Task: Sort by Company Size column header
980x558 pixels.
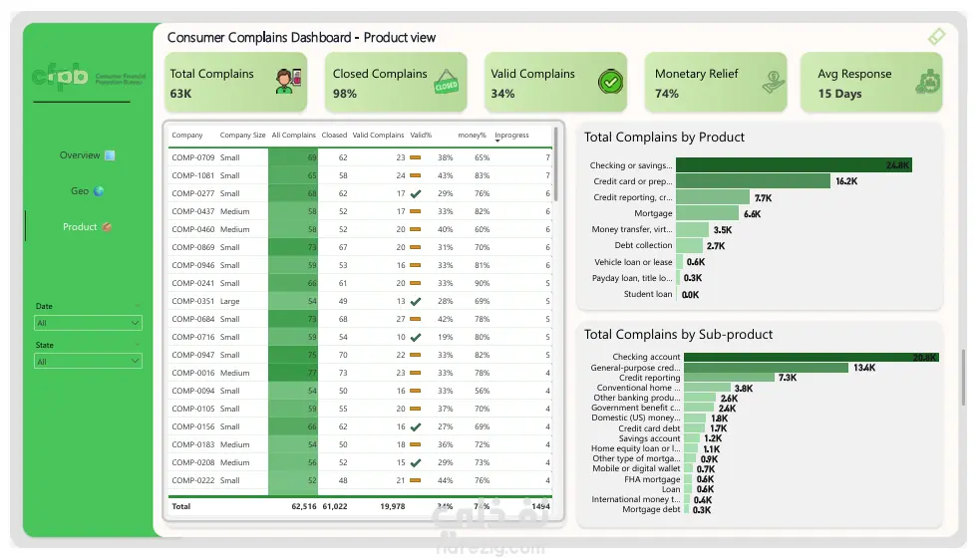Action: tap(242, 135)
